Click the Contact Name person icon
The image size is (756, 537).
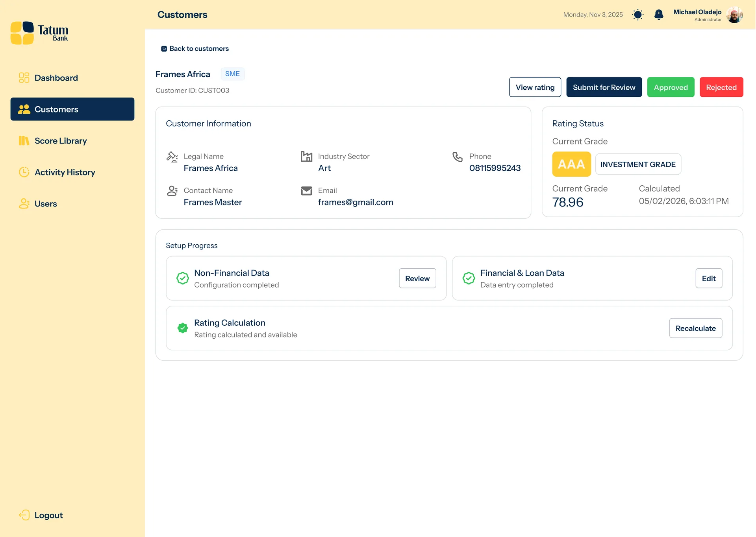tap(172, 191)
